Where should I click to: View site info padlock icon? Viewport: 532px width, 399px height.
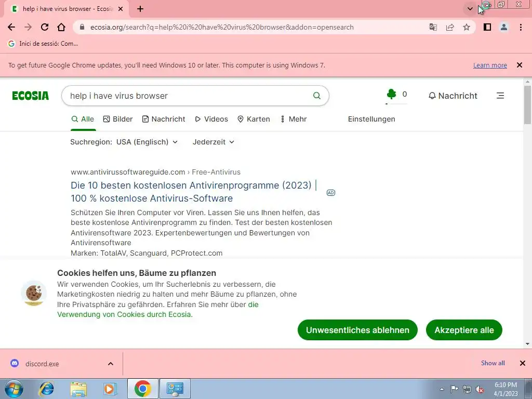point(82,27)
